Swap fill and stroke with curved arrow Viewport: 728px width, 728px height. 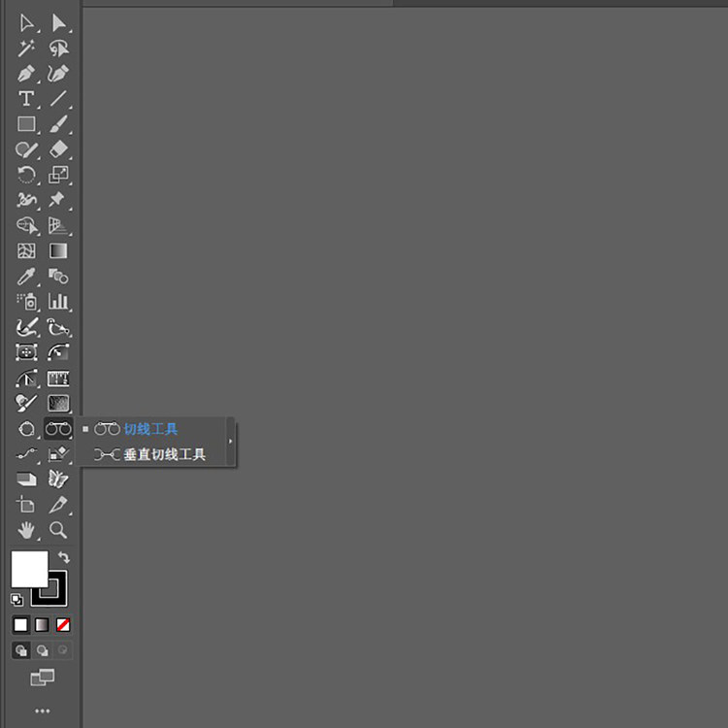tap(64, 557)
